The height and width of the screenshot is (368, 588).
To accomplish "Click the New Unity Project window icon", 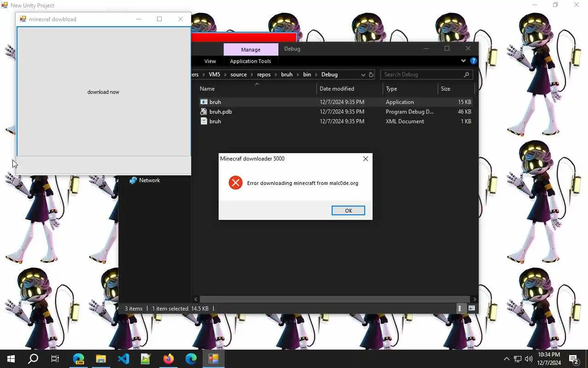I will (5, 5).
